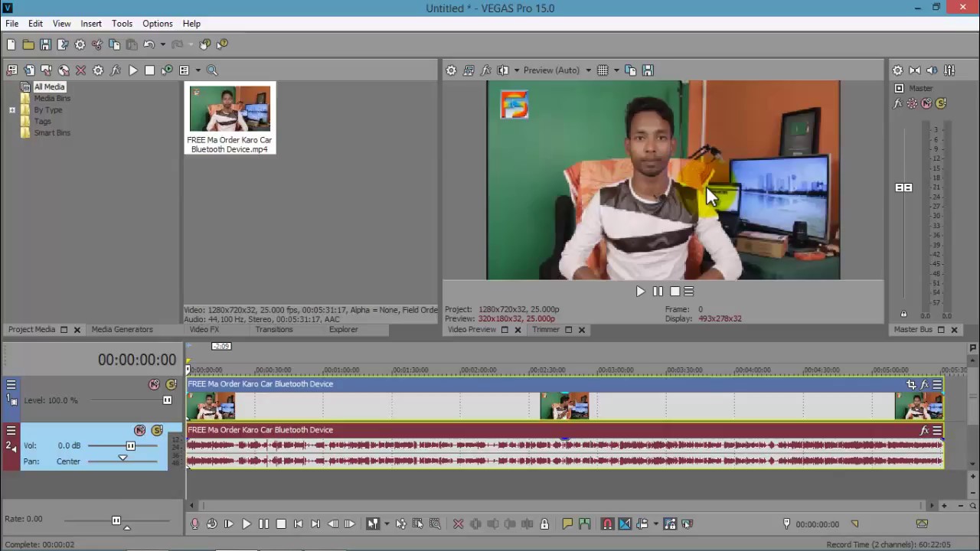The height and width of the screenshot is (551, 980).
Task: Start media preview in Project Media
Action: coord(132,70)
